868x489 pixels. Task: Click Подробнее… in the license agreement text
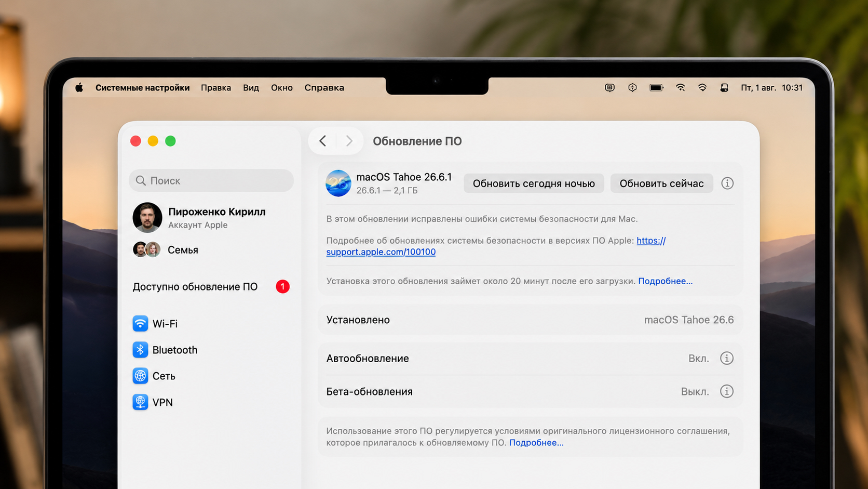[x=536, y=443]
